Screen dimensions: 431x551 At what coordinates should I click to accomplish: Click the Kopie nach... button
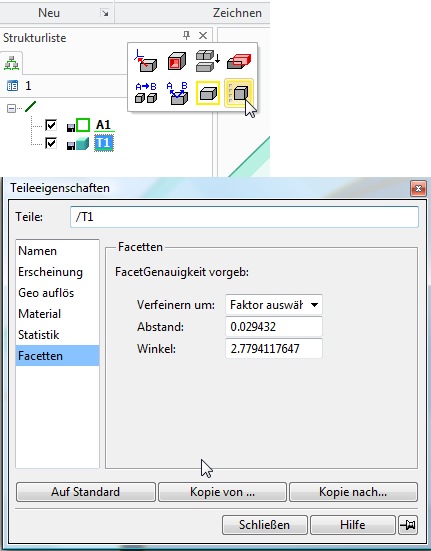coord(353,492)
